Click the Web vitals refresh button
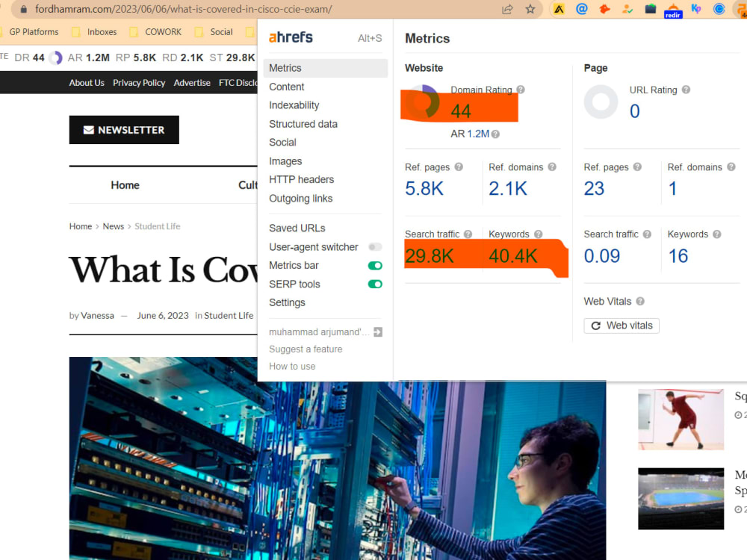Viewport: 747px width, 560px height. click(x=622, y=326)
